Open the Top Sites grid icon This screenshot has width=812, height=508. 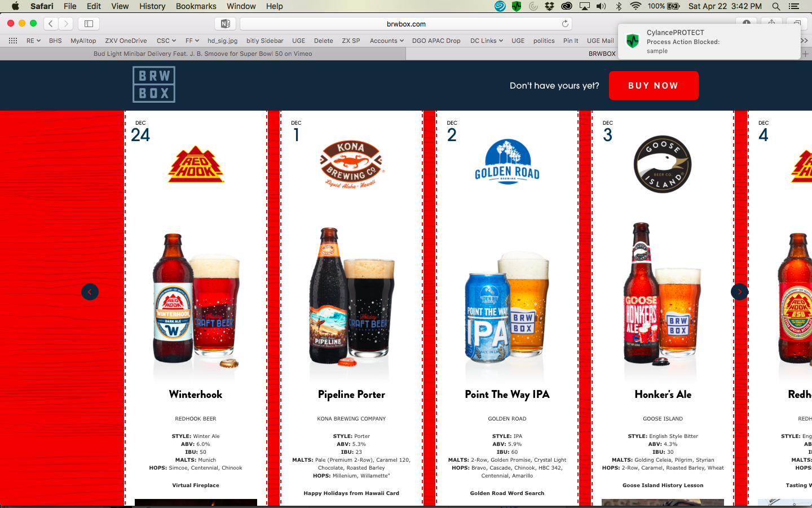13,41
